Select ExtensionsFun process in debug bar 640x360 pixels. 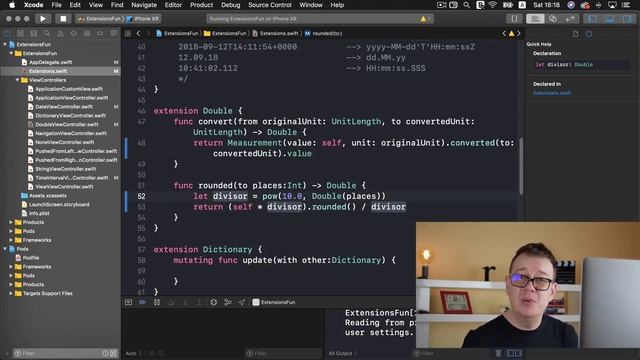click(x=274, y=302)
